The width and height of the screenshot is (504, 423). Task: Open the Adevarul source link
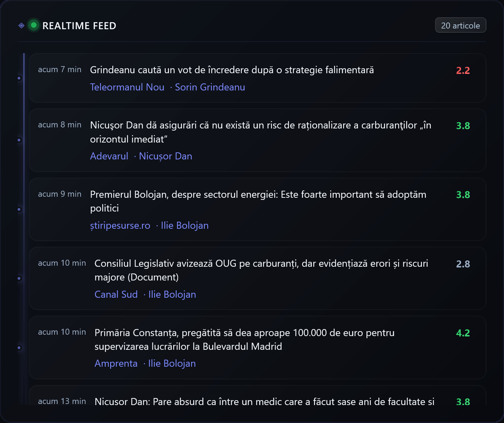[109, 156]
